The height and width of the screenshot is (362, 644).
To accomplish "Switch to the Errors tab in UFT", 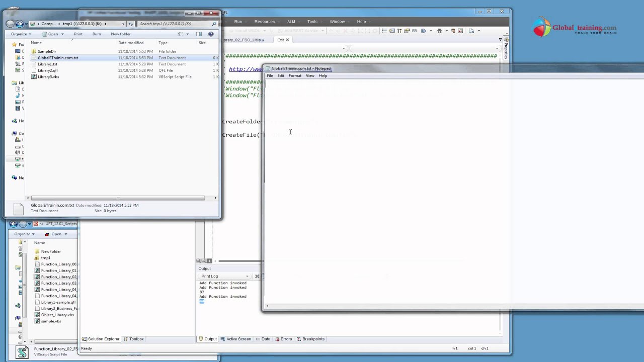I will click(x=283, y=339).
